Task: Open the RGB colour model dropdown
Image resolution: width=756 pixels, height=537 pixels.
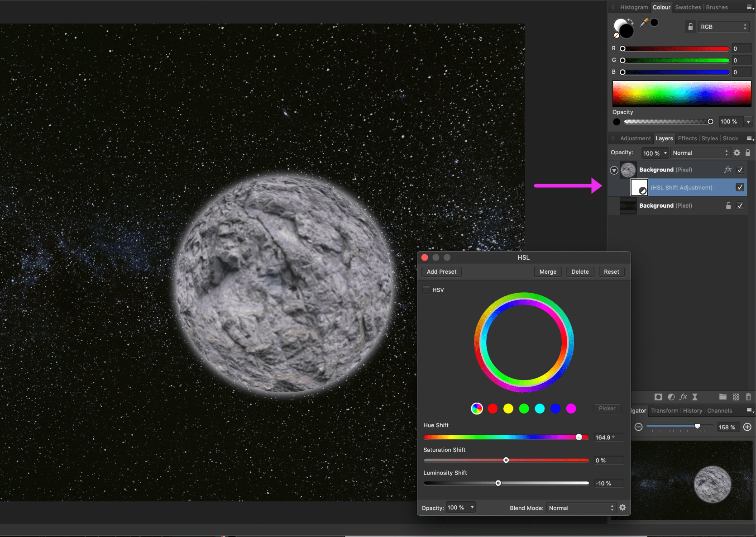Action: point(723,27)
